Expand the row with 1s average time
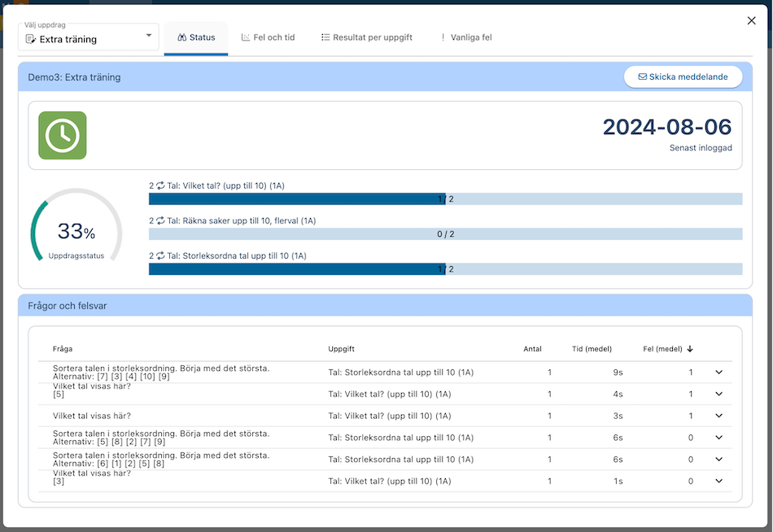The width and height of the screenshot is (773, 532). (718, 481)
